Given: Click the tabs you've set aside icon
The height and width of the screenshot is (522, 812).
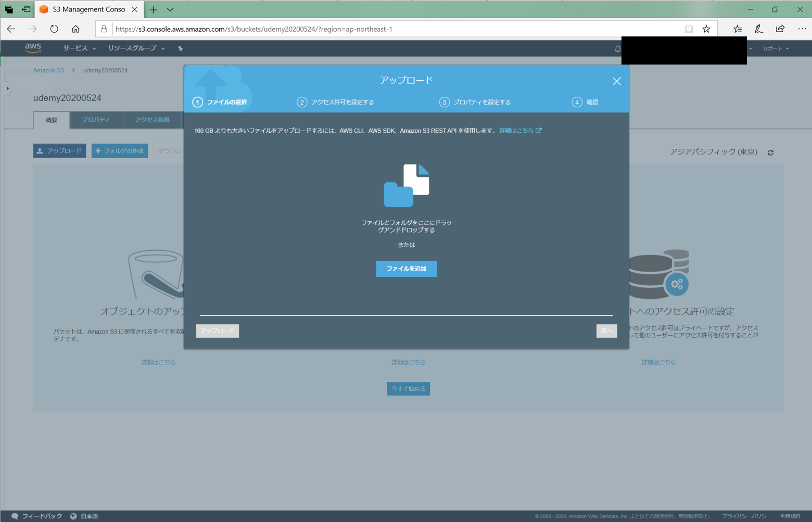Looking at the screenshot, I should coord(9,9).
